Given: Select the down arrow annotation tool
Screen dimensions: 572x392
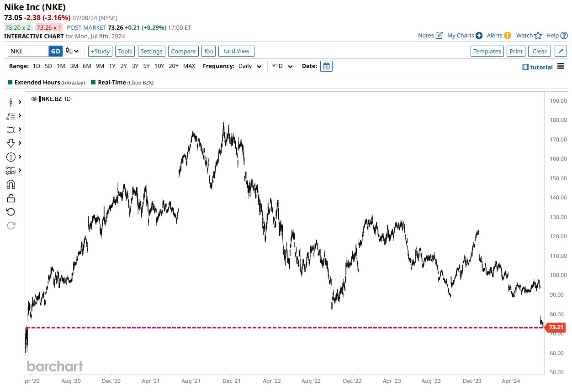Looking at the screenshot, I should tap(11, 143).
